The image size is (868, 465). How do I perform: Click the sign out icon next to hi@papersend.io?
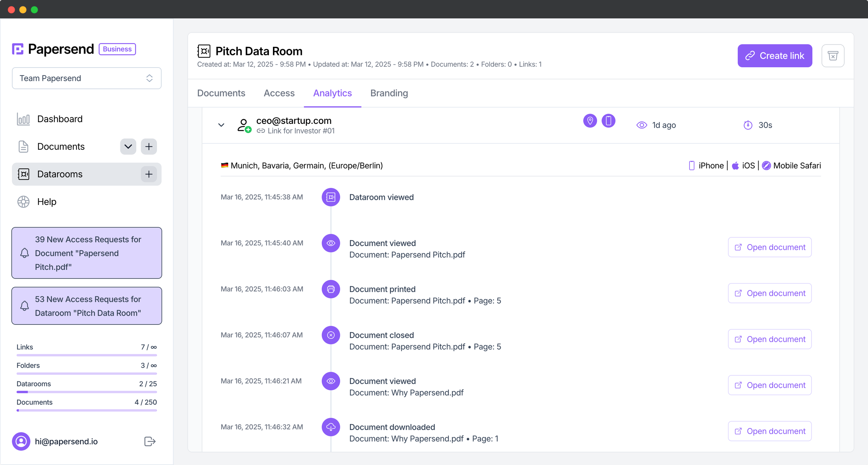coord(149,441)
